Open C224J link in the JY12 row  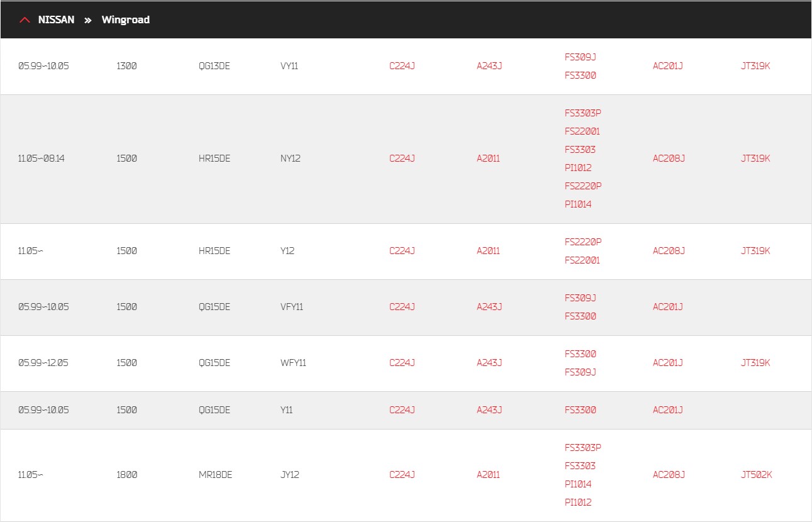(402, 475)
